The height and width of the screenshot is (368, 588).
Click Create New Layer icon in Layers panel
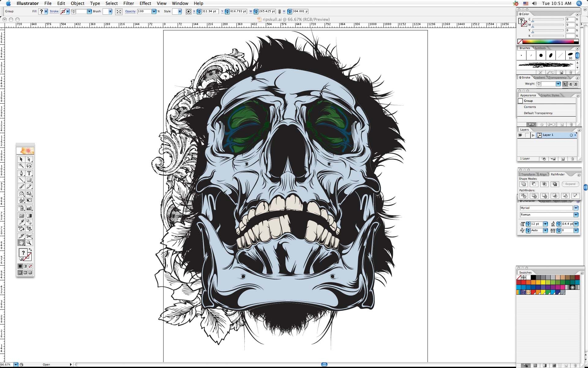pyautogui.click(x=563, y=159)
